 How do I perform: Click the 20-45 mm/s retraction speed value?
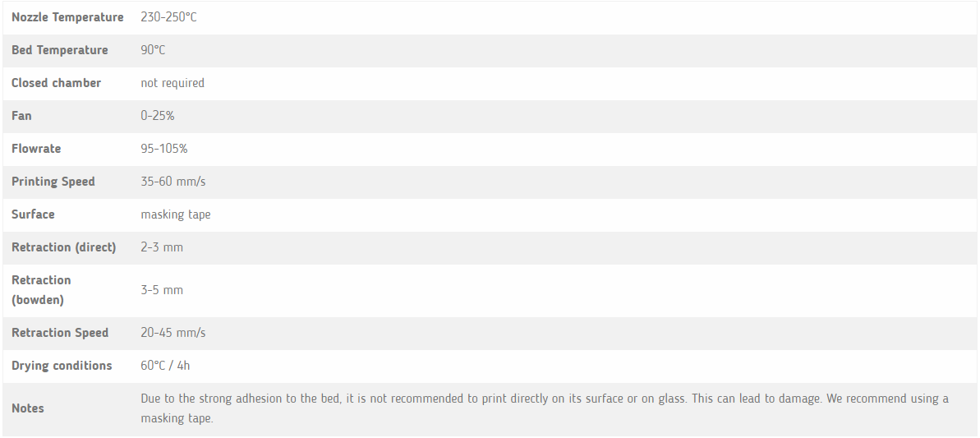coord(173,333)
